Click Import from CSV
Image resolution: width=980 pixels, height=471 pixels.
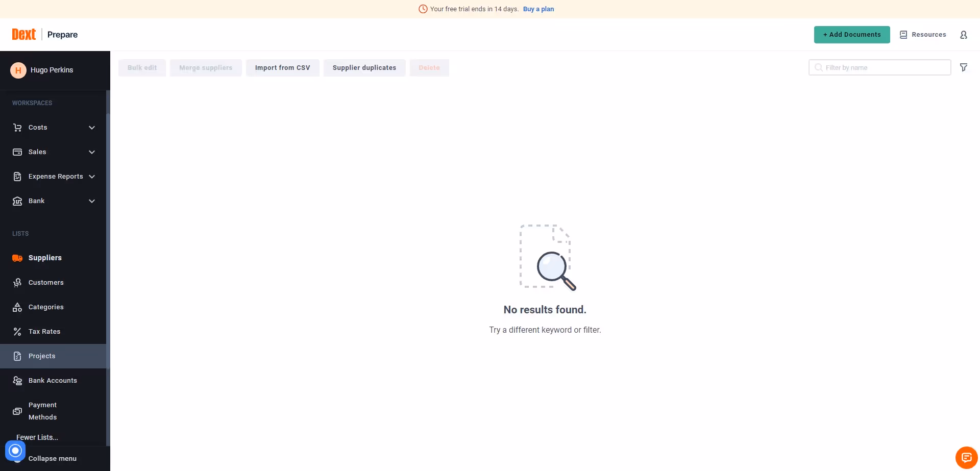coord(283,68)
